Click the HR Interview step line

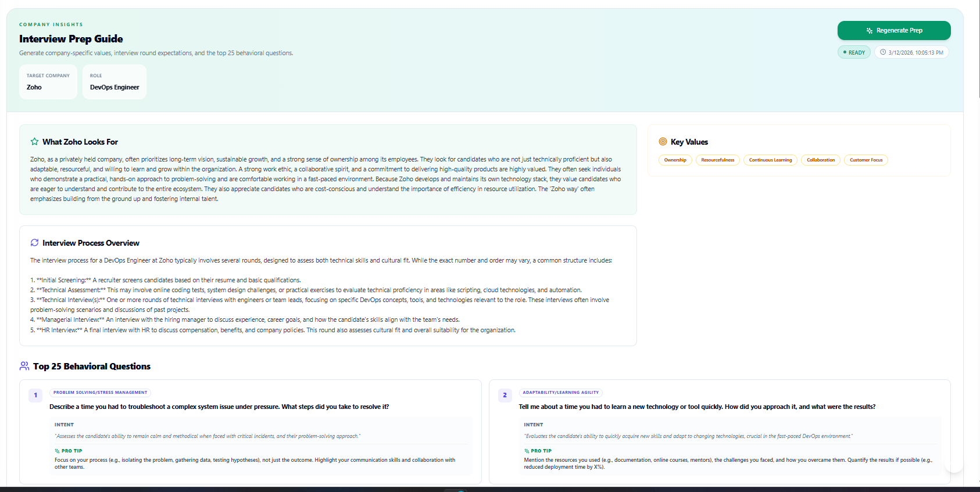tap(273, 330)
